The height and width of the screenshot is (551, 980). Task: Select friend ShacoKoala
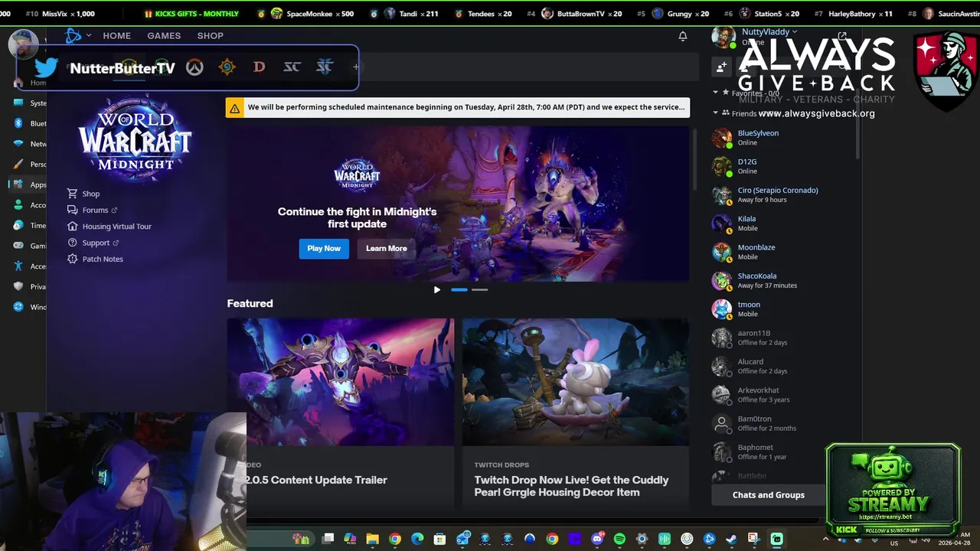coord(781,281)
